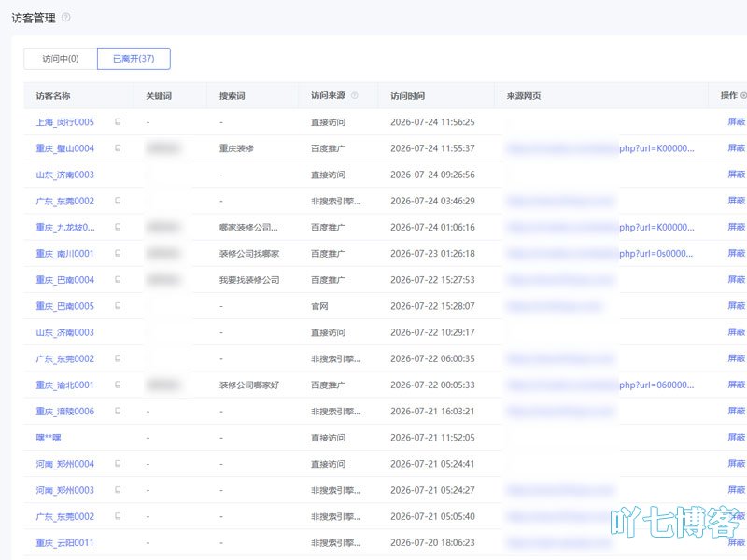Image resolution: width=747 pixels, height=560 pixels.
Task: Open visitor 重庆_云阳0011
Action: (65, 542)
